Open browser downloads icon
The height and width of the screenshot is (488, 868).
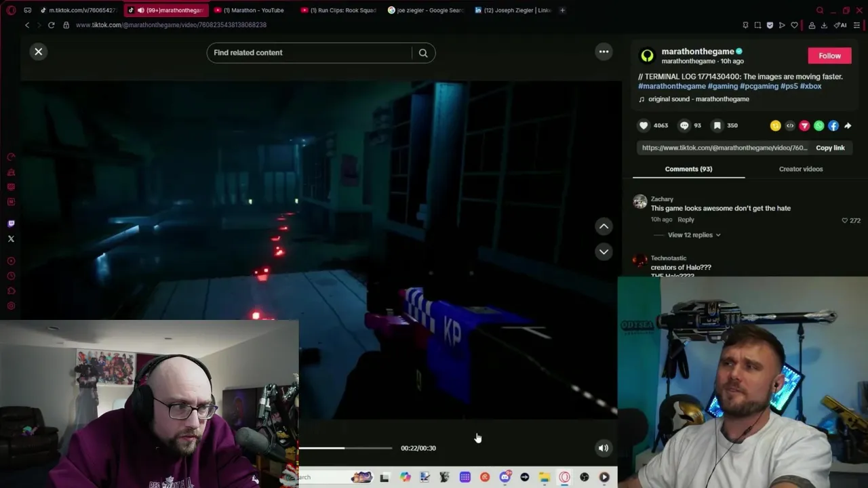tap(824, 25)
